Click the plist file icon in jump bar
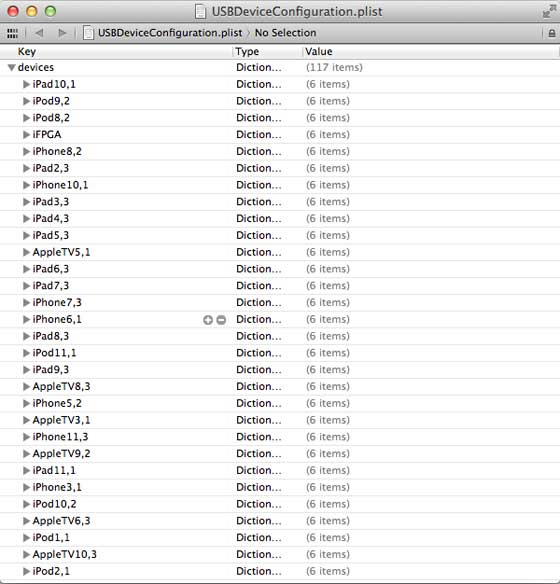The width and height of the screenshot is (560, 584). (88, 33)
